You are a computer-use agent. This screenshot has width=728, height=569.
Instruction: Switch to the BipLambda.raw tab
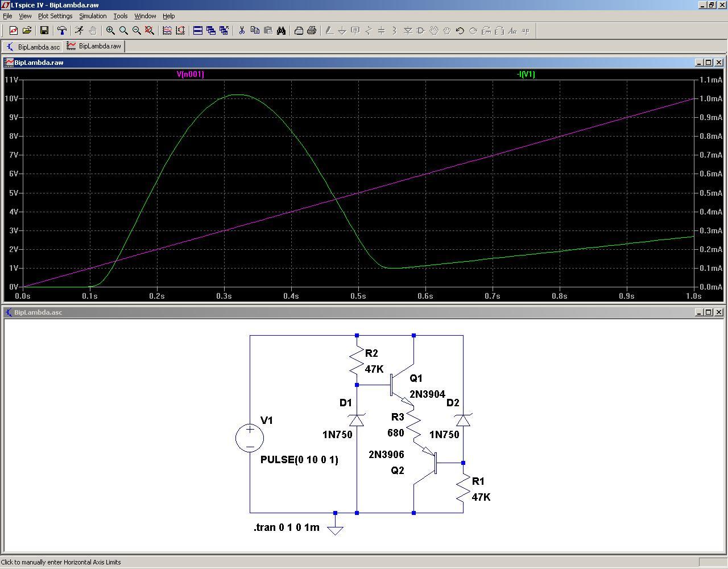point(94,46)
